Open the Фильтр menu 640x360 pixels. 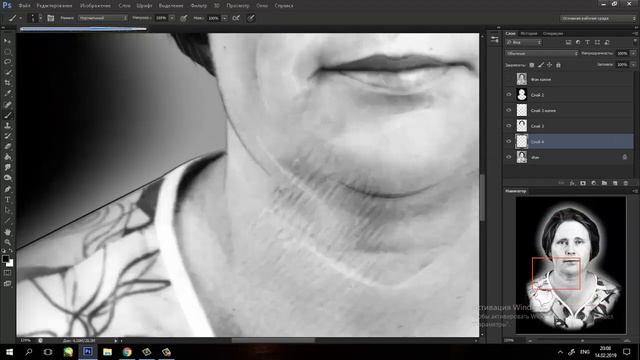[199, 6]
